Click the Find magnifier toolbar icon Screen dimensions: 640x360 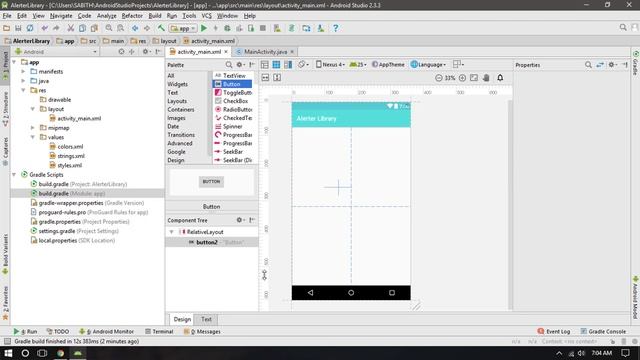(109, 28)
